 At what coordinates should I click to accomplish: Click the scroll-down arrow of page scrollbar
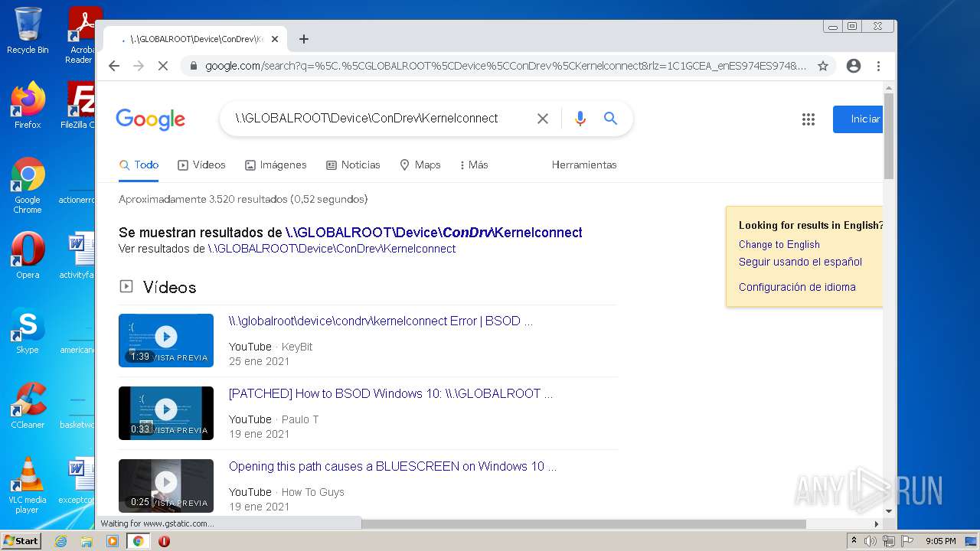pos(889,510)
